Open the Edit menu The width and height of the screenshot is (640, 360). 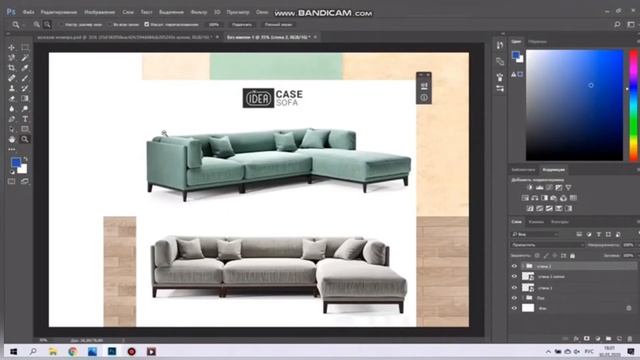(59, 12)
